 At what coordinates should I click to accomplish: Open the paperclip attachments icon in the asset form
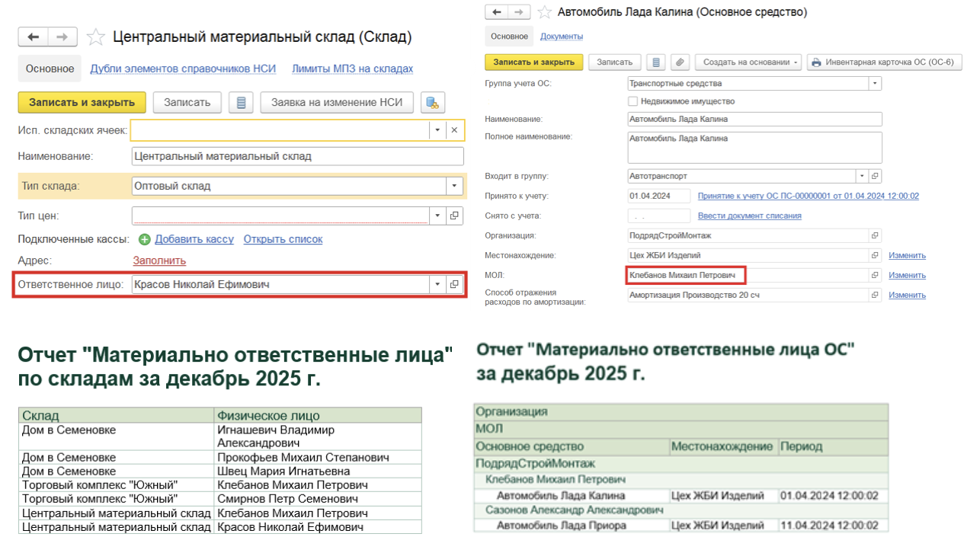click(679, 62)
